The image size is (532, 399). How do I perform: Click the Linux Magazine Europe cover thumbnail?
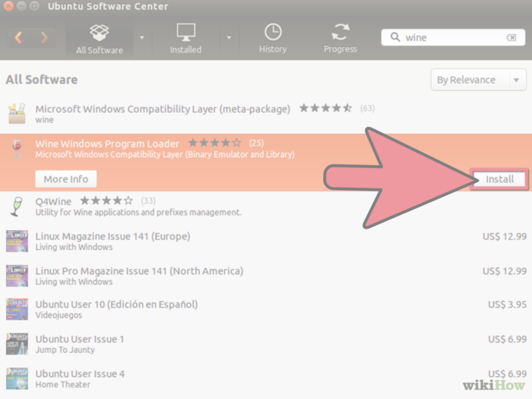click(x=17, y=241)
